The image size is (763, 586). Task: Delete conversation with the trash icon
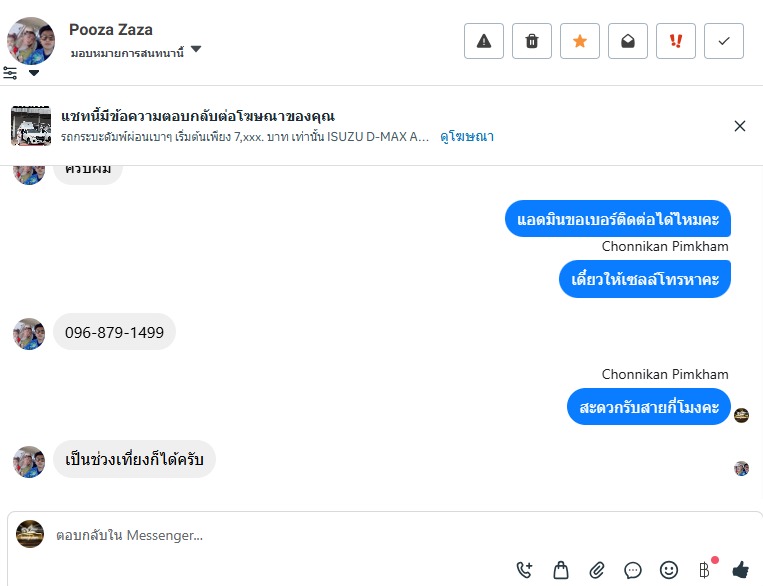click(532, 41)
